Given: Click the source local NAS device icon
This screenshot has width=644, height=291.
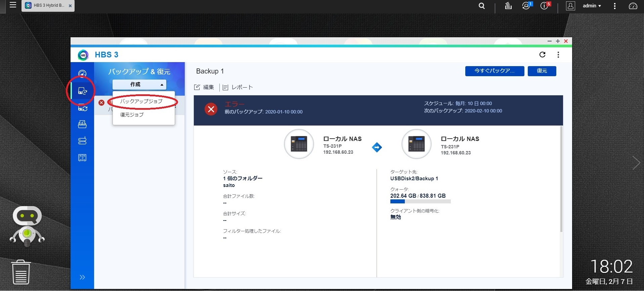Looking at the screenshot, I should point(299,144).
